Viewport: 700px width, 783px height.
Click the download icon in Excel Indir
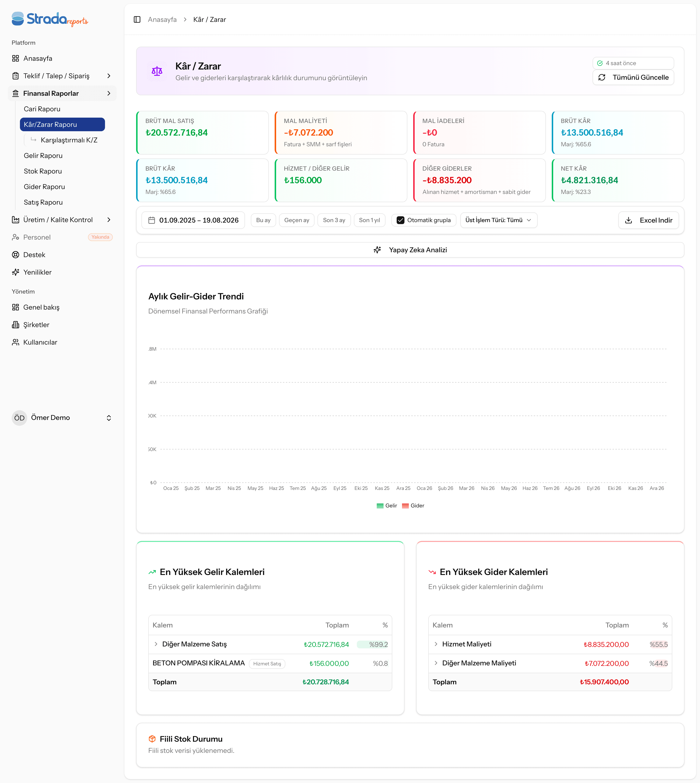click(x=629, y=220)
